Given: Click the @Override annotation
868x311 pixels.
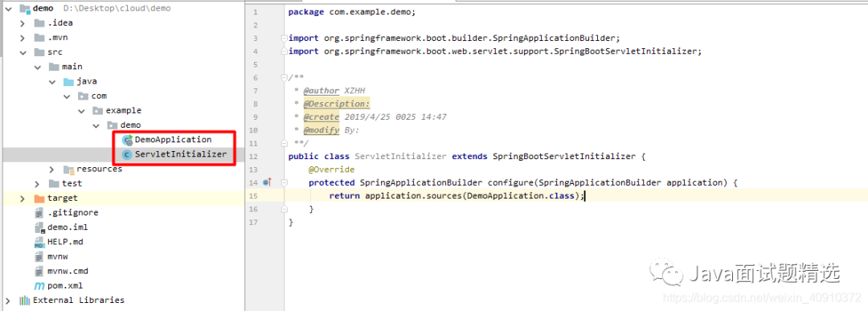Looking at the screenshot, I should (331, 170).
